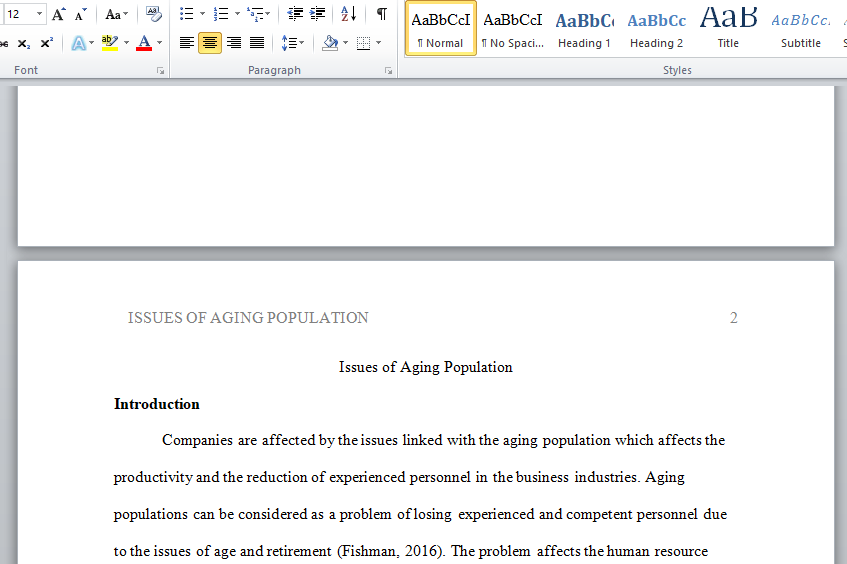Apply the Subtitle style

tap(801, 29)
